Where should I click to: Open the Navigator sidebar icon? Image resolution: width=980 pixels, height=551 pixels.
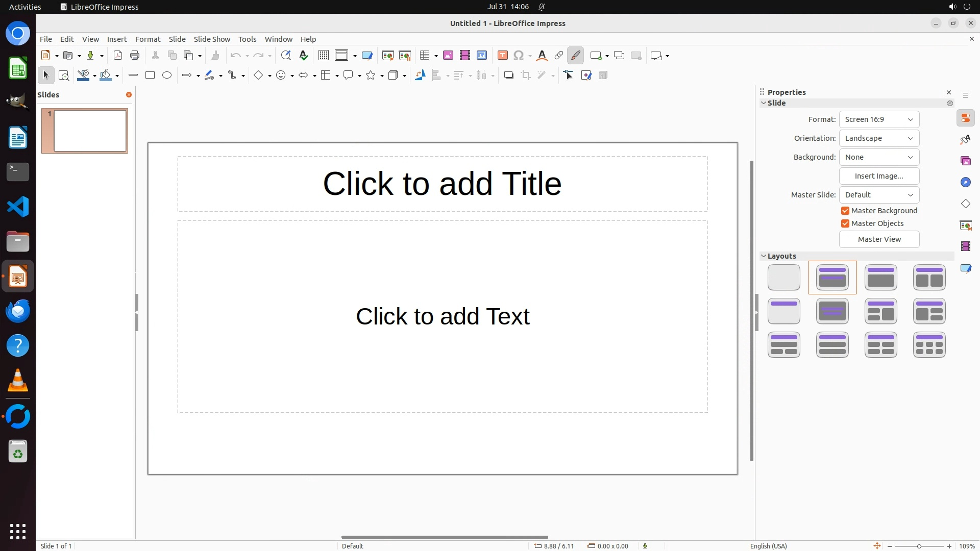[966, 182]
